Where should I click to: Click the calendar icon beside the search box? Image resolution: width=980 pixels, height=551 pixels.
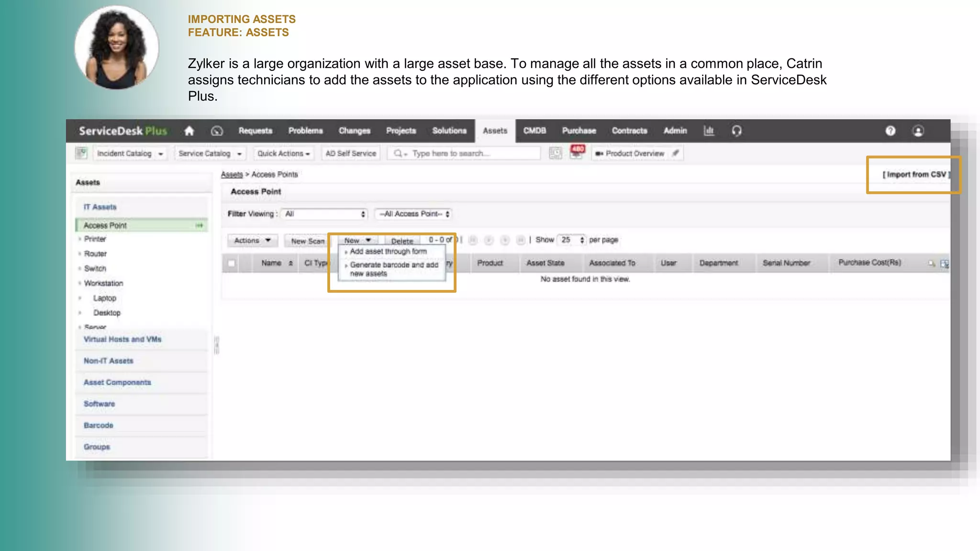click(555, 153)
